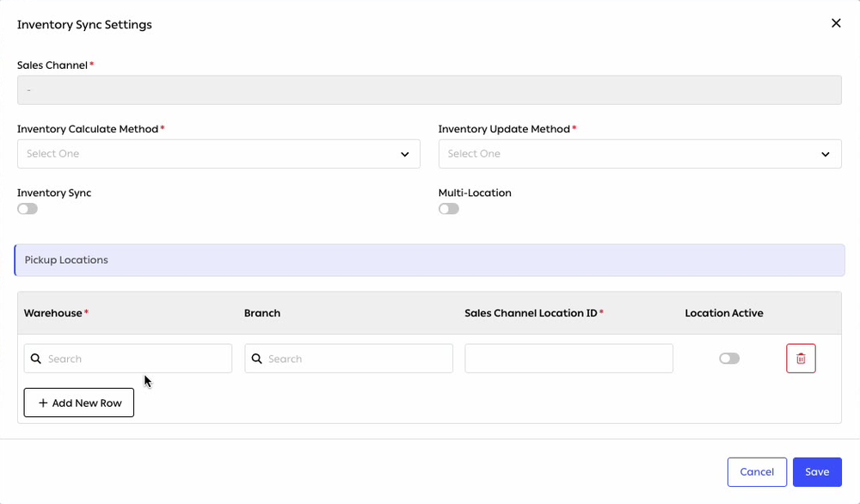Click the Add New Row button
Screen dimensions: 860x504
(79, 403)
